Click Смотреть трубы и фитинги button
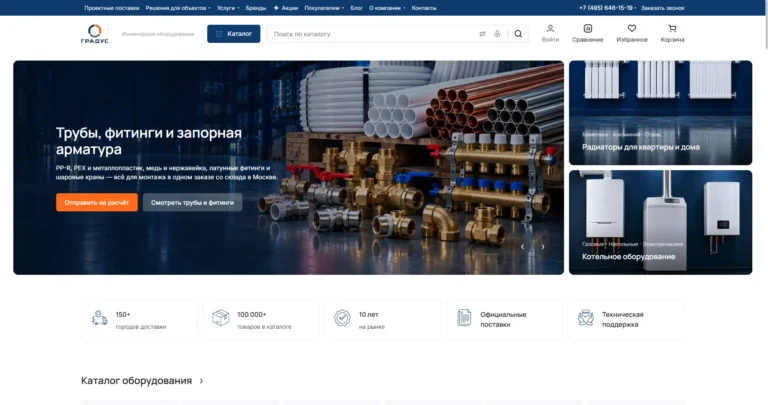This screenshot has height=405, width=768. 192,202
